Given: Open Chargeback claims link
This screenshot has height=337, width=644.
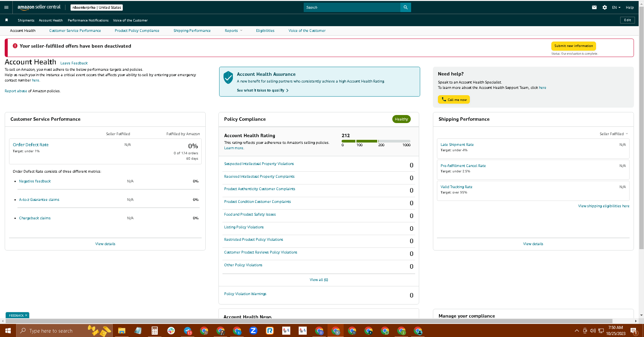Looking at the screenshot, I should (35, 218).
